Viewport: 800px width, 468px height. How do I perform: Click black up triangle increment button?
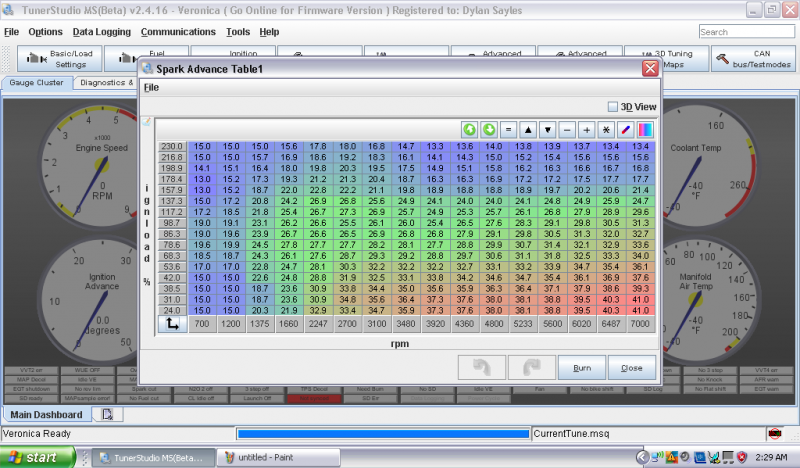point(528,129)
